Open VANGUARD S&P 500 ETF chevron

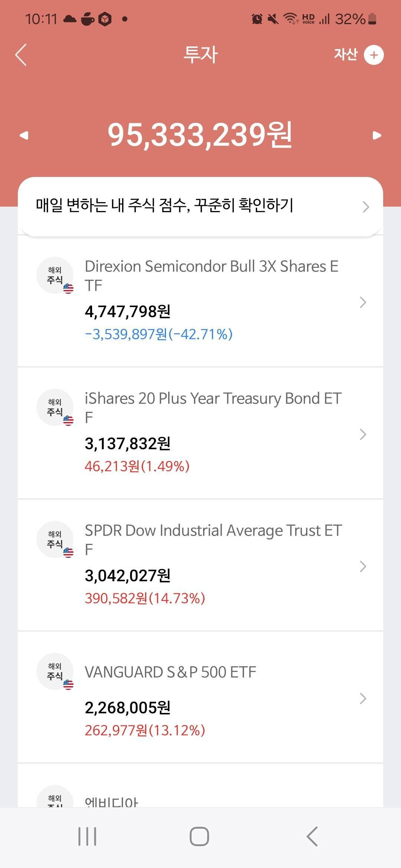tap(363, 698)
